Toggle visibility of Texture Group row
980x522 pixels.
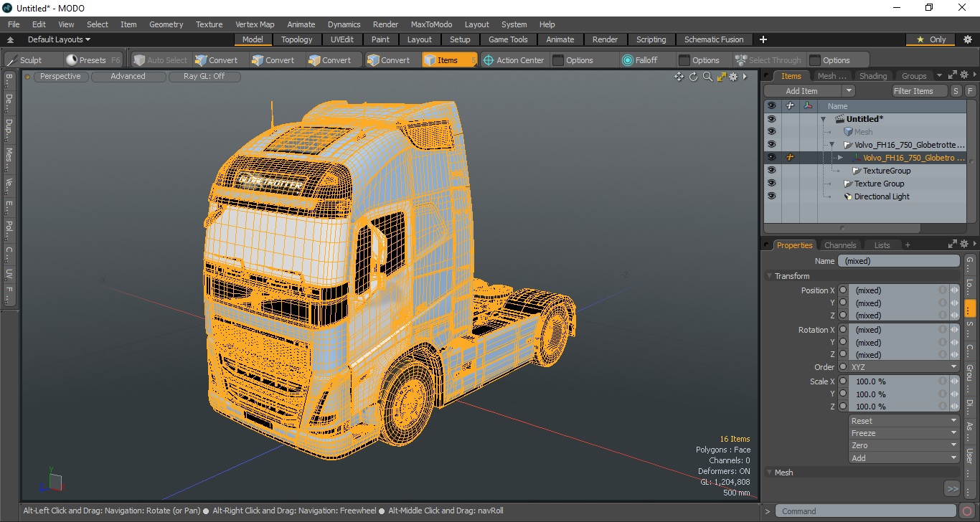771,184
